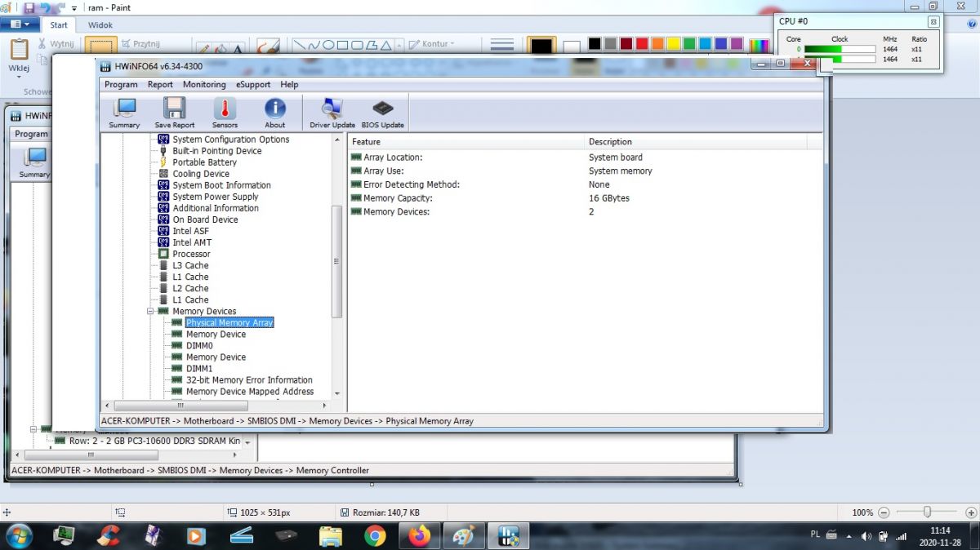This screenshot has height=550, width=980.
Task: Open Google Chrome from the taskbar
Action: click(375, 535)
